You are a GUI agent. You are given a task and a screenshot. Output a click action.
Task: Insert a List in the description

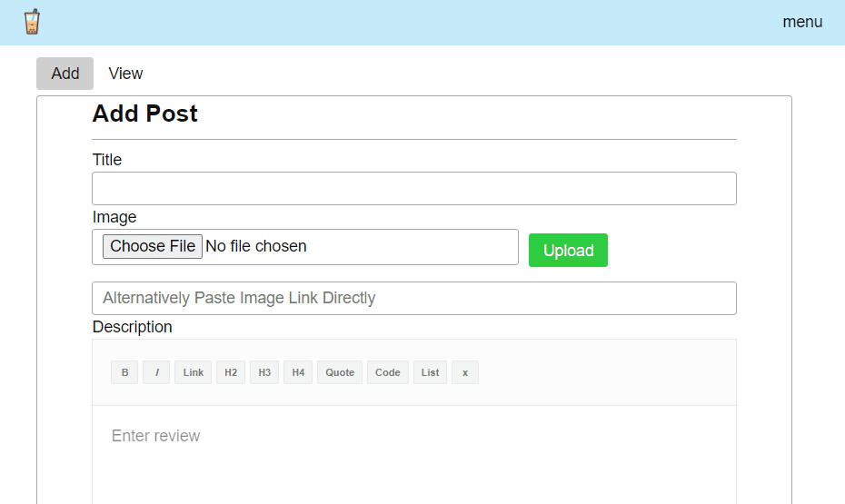tap(430, 372)
